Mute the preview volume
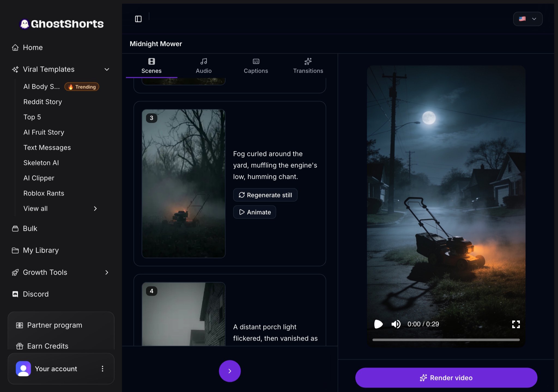 tap(396, 324)
